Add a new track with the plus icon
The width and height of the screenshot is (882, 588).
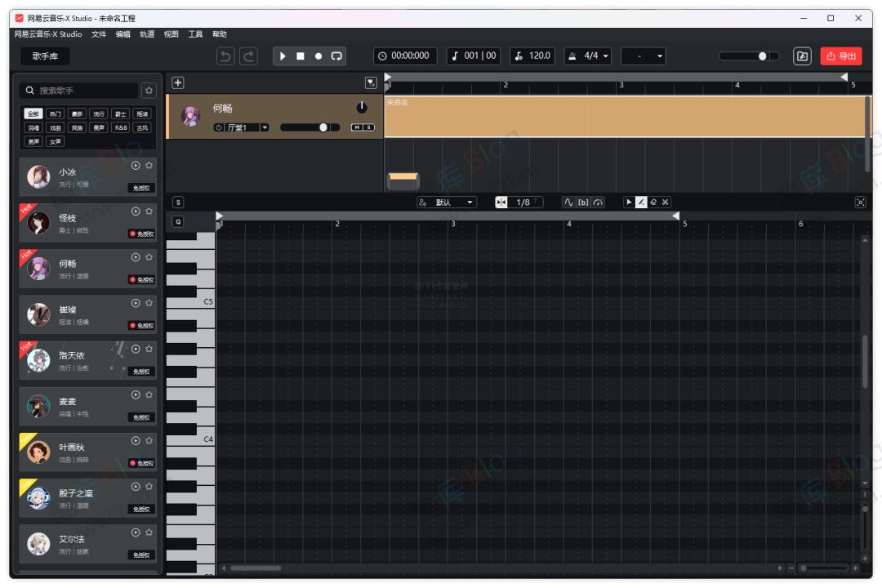pyautogui.click(x=177, y=82)
